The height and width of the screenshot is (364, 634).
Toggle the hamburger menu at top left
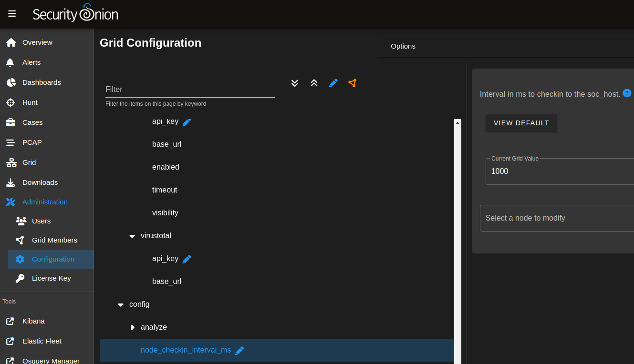11,13
